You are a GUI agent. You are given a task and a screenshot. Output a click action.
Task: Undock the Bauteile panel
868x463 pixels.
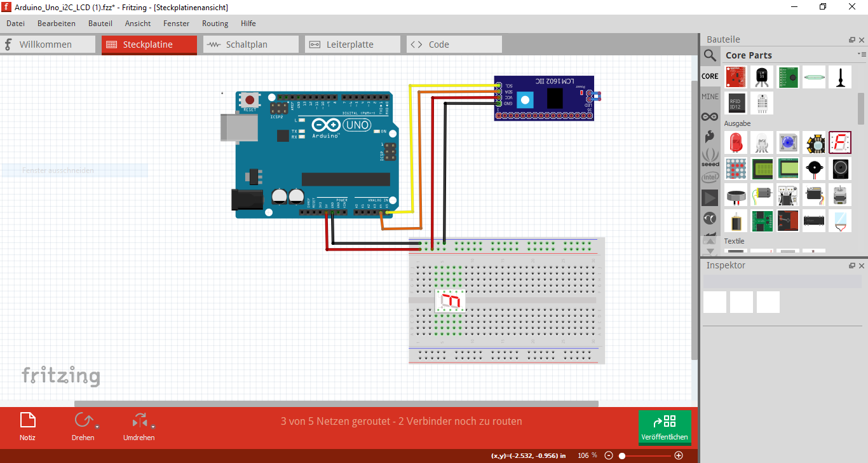pyautogui.click(x=852, y=39)
